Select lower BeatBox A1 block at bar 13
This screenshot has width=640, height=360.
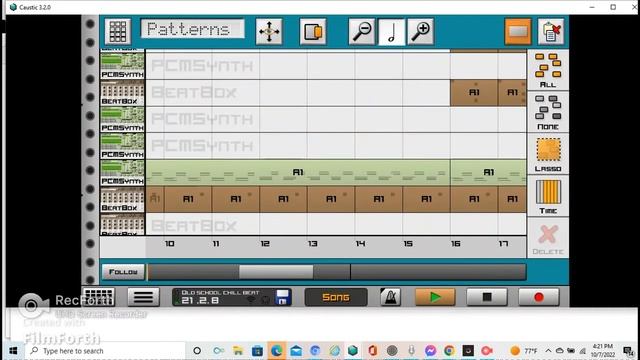(331, 199)
